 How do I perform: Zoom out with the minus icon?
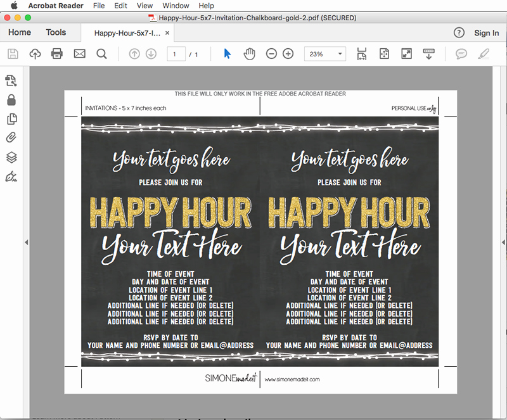pos(271,54)
